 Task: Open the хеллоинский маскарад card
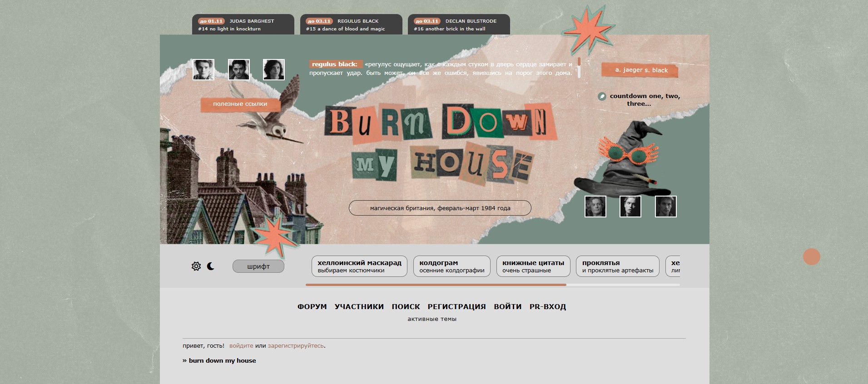[x=359, y=266]
